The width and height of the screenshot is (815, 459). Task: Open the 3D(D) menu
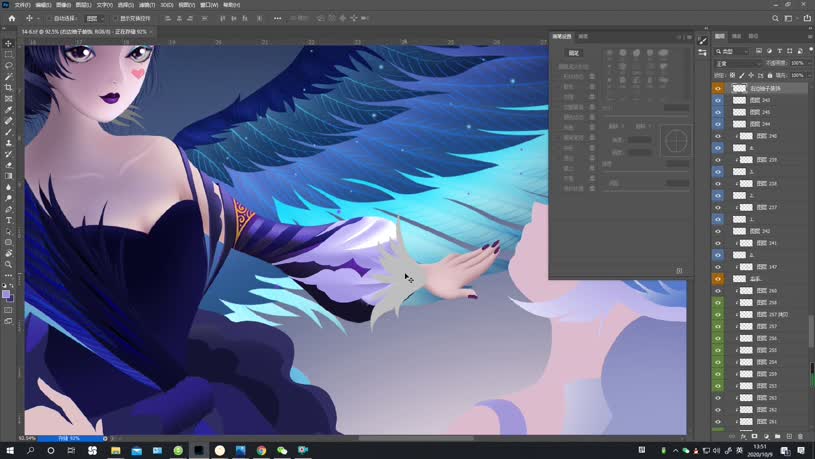(x=167, y=5)
